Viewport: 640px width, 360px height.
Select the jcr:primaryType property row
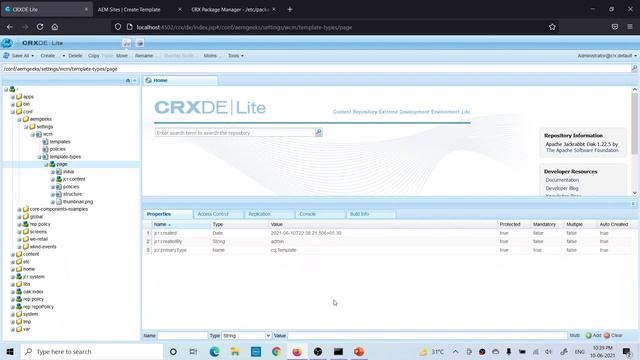pos(388,250)
